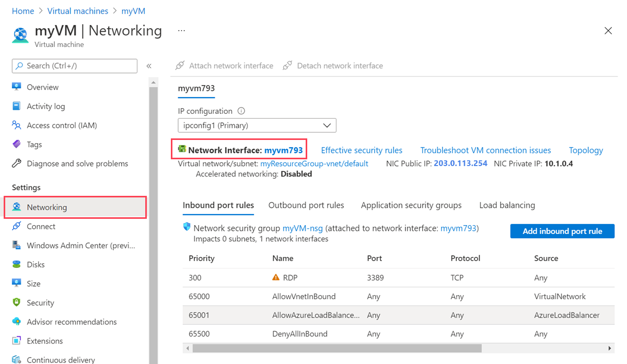
Task: Switch to Inbound port rules tab
Action: click(x=218, y=205)
